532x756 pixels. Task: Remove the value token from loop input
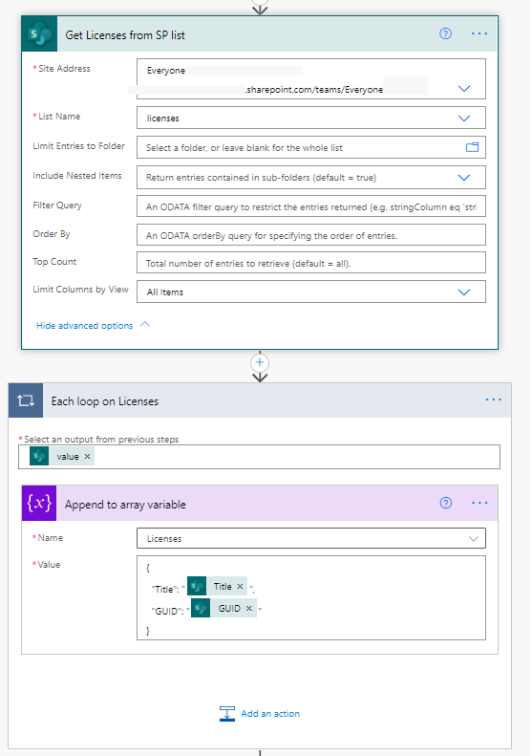click(x=87, y=457)
